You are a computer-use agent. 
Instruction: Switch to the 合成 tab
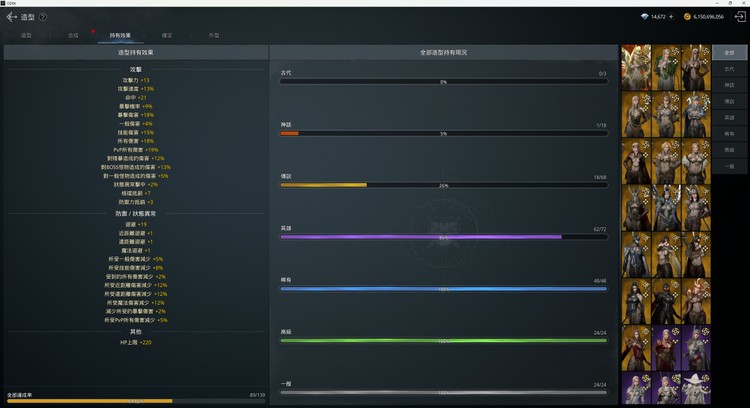(73, 35)
